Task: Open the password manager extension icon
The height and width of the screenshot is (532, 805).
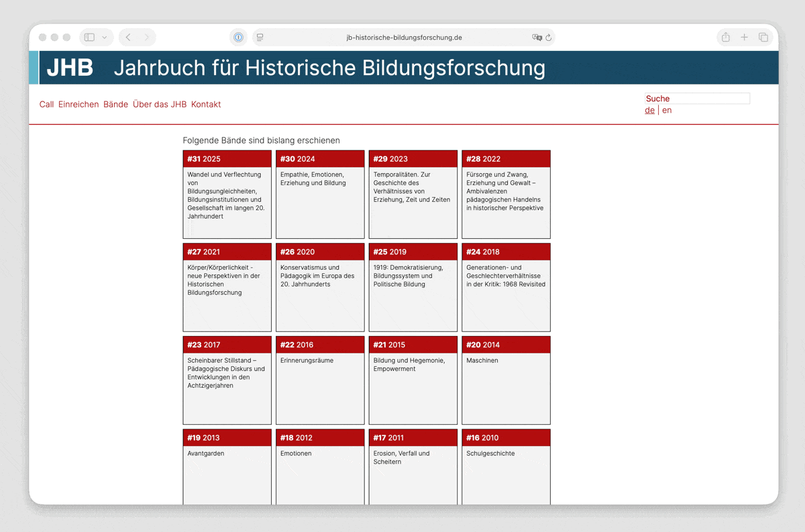Action: point(239,38)
